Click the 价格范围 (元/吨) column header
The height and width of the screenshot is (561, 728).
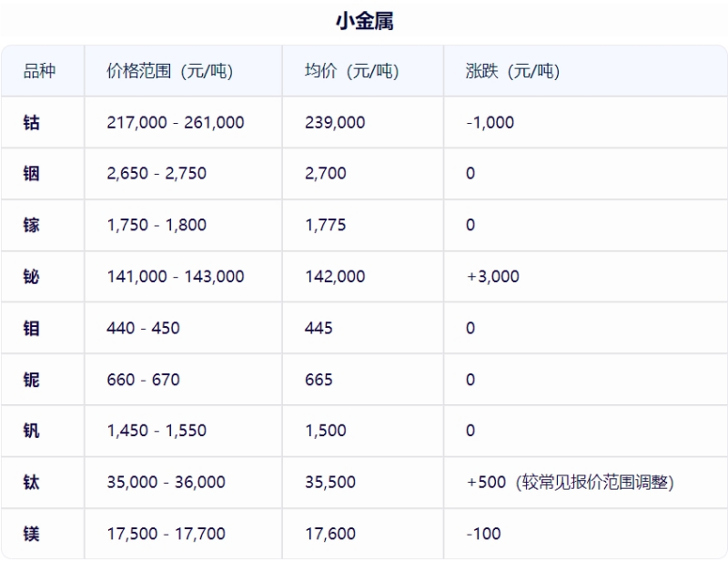coord(170,71)
